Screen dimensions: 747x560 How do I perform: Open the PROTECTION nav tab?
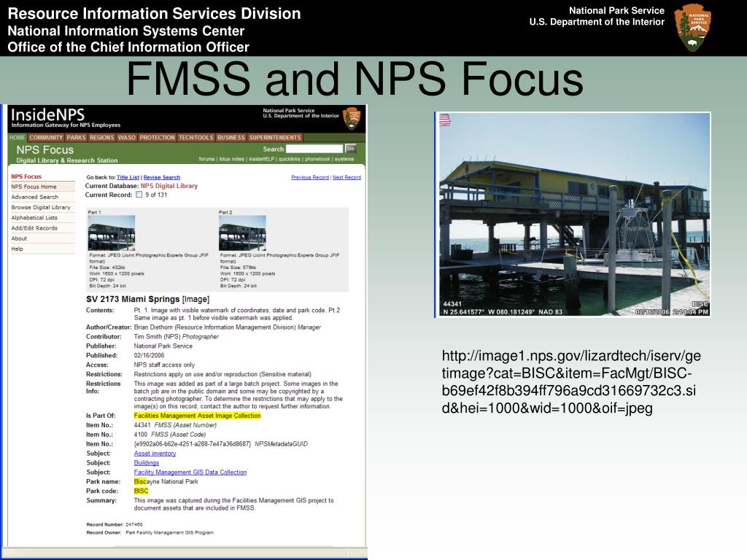coord(158,138)
